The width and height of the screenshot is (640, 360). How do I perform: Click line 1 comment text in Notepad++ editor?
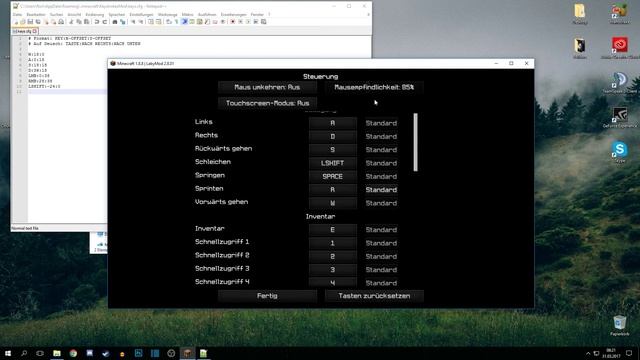click(69, 38)
